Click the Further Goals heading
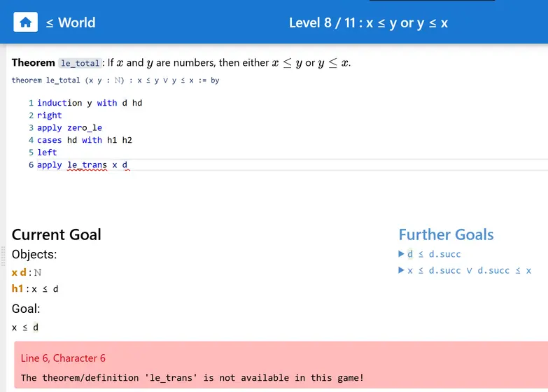This screenshot has height=392, width=548. point(446,234)
